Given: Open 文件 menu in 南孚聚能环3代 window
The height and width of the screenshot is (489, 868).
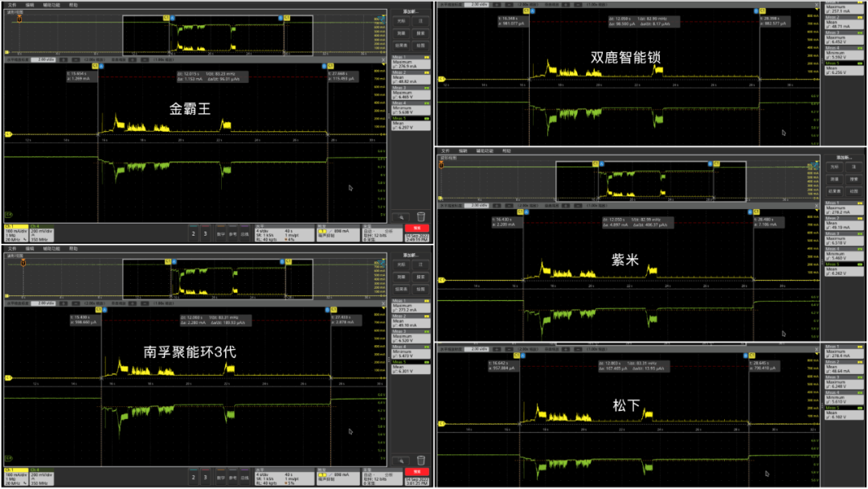Looking at the screenshot, I should [x=12, y=249].
